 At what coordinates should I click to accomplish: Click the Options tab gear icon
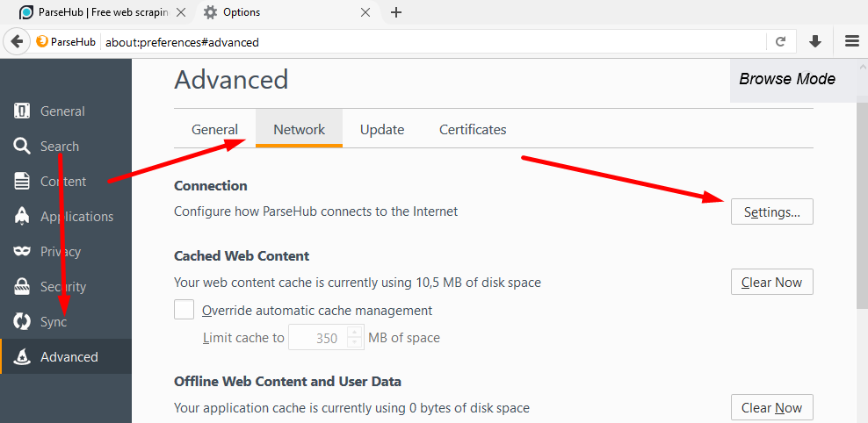point(210,12)
